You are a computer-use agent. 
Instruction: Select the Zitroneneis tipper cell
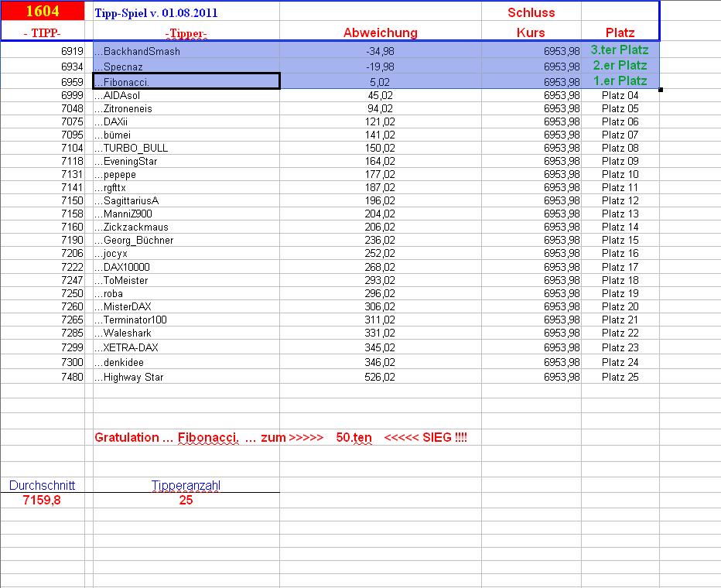pyautogui.click(x=186, y=108)
